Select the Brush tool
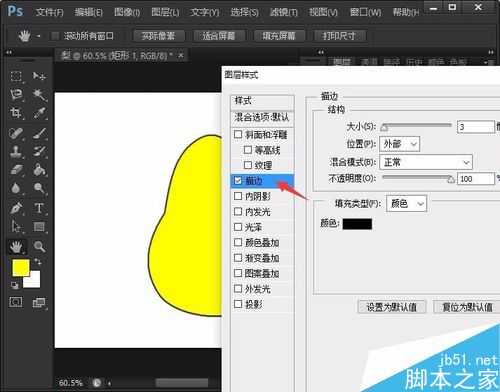The height and width of the screenshot is (392, 500). click(x=39, y=133)
